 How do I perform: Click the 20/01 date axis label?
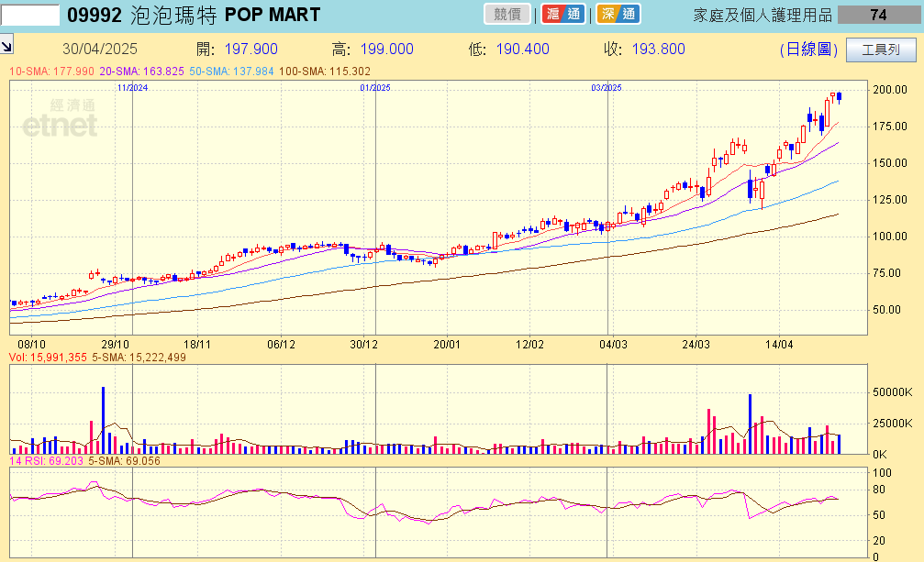tap(447, 345)
